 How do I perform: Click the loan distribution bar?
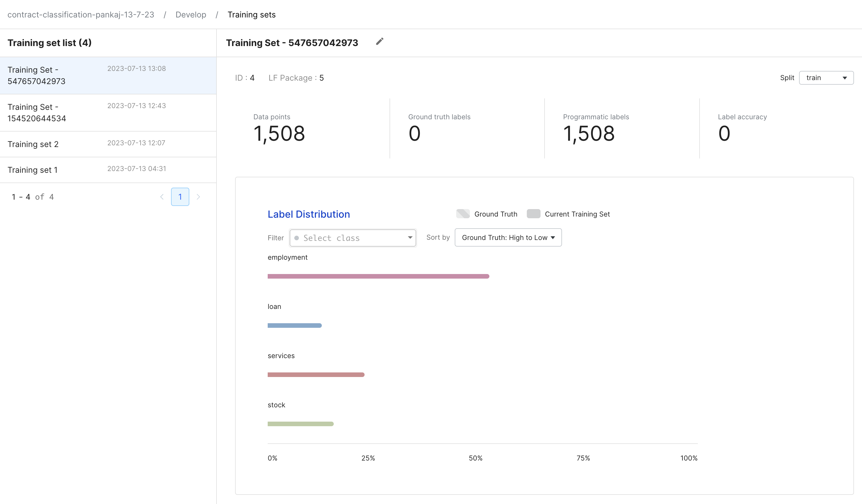(295, 326)
